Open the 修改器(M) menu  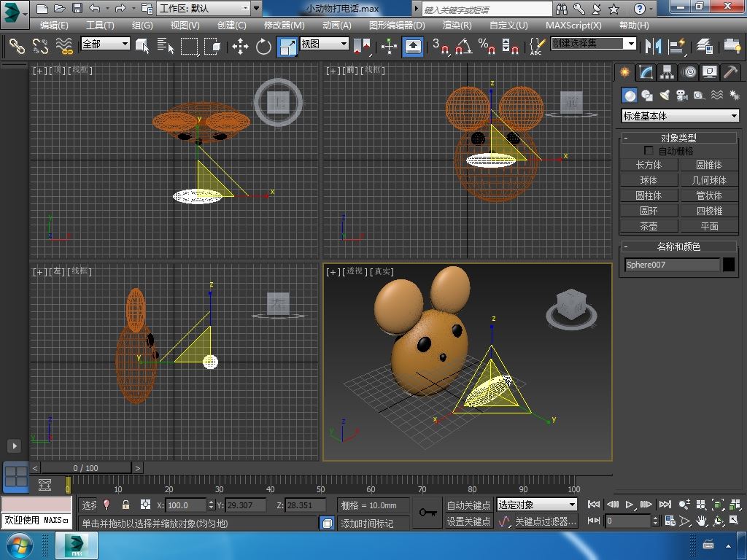coord(285,26)
